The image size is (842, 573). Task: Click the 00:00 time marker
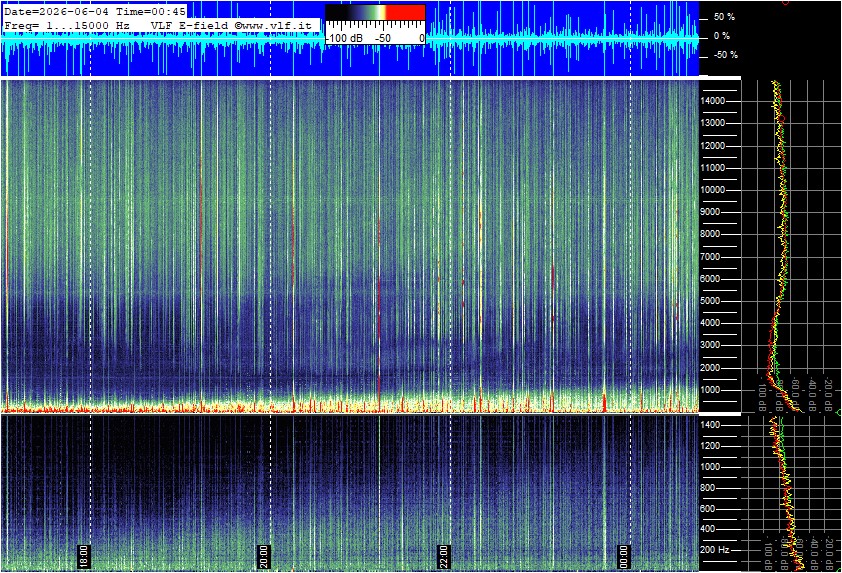(624, 556)
